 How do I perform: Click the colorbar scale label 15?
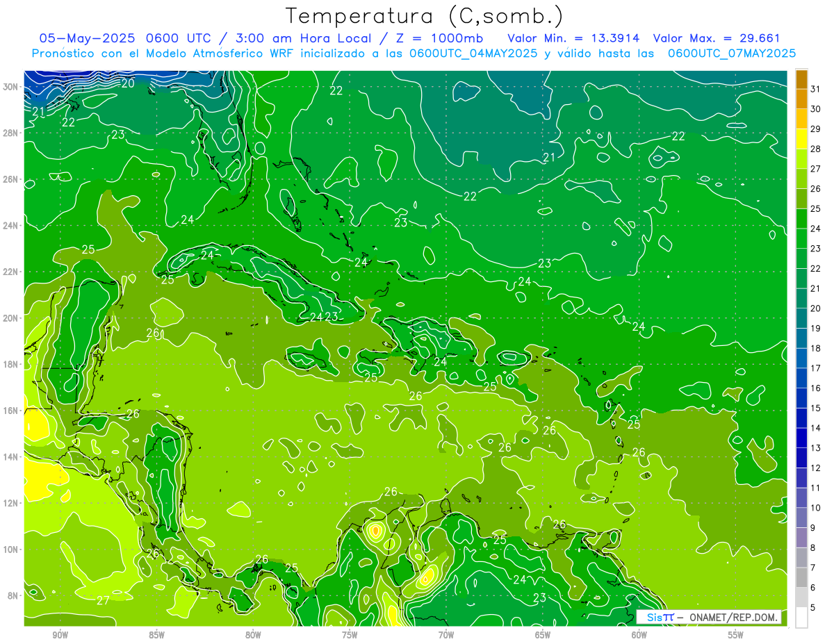[816, 408]
